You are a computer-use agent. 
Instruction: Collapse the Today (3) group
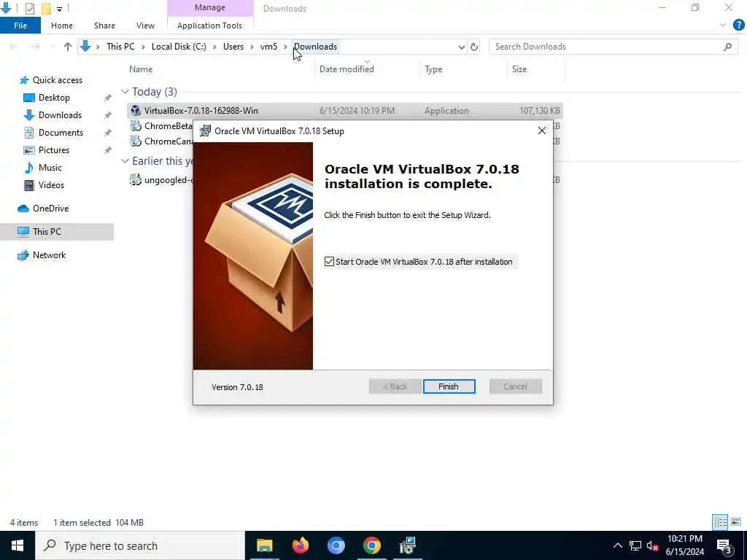point(125,91)
